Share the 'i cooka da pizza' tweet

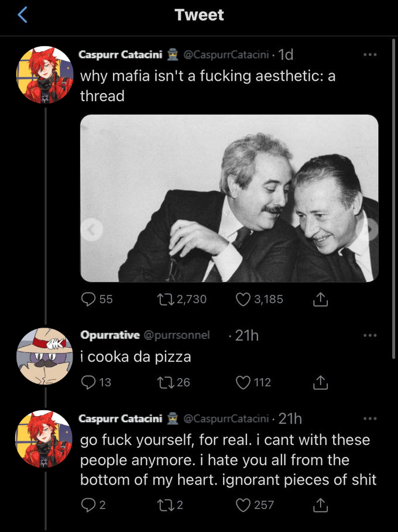pyautogui.click(x=320, y=382)
